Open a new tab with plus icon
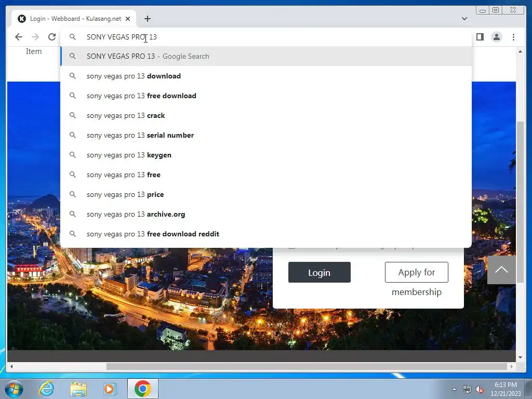Viewport: 532px width, 399px height. [x=147, y=19]
